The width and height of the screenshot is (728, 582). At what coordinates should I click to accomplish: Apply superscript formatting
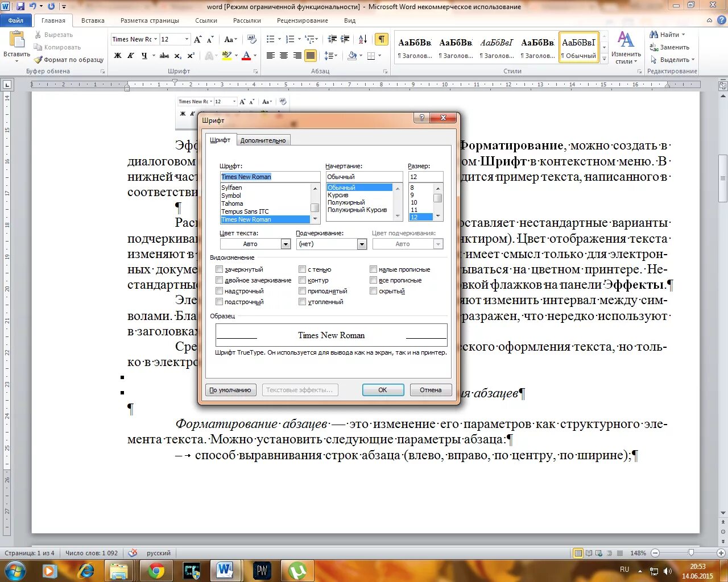191,56
